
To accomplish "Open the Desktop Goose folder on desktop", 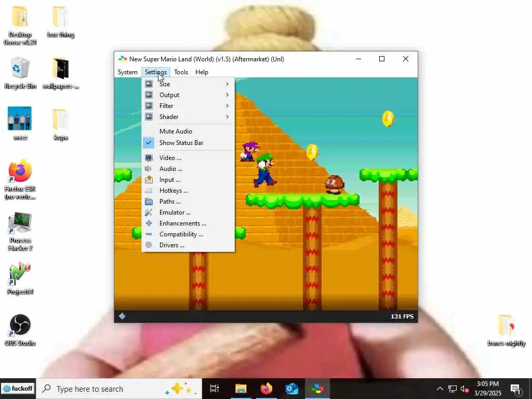I will (x=20, y=25).
